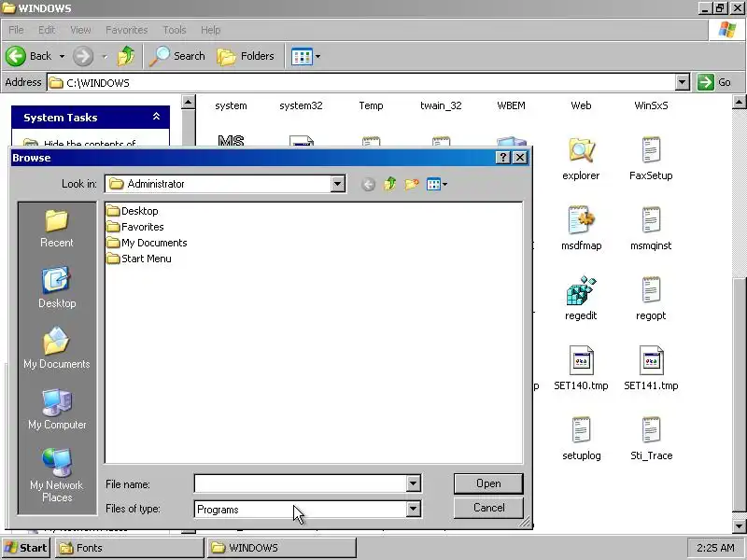
Task: Open the Favorites menu
Action: point(127,30)
